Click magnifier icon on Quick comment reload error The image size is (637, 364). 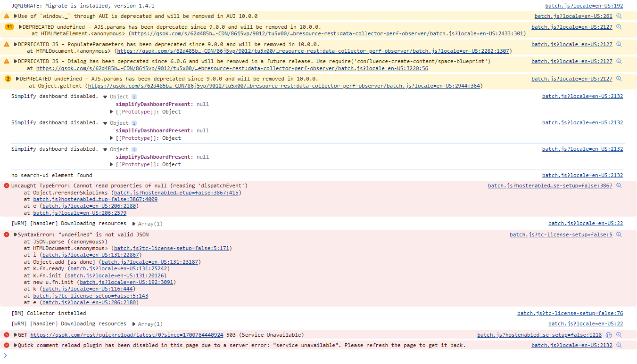pos(619,345)
